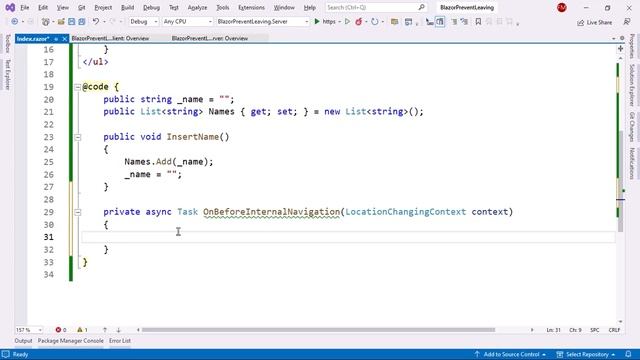This screenshot has height=360, width=640.
Task: Pin the Index.razor tab
Action: [56, 39]
